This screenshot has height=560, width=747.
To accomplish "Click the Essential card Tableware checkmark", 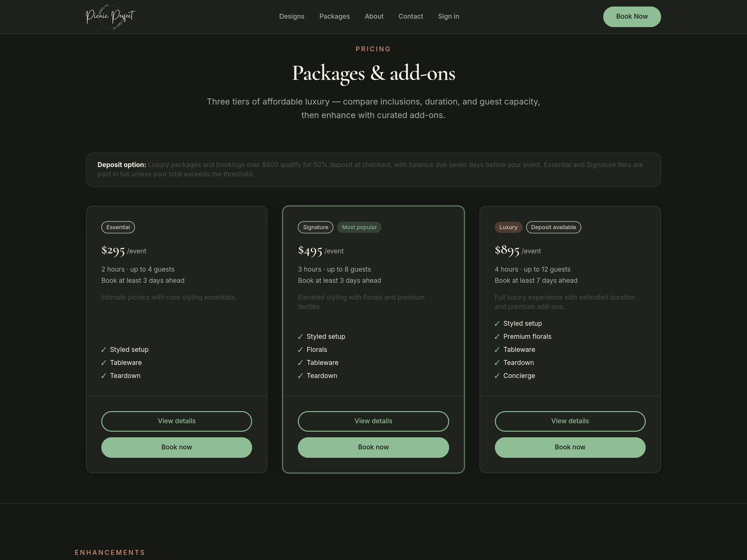I will pyautogui.click(x=104, y=363).
